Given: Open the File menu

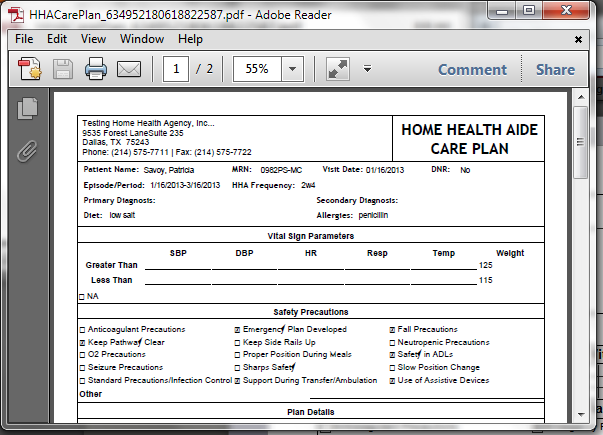Looking at the screenshot, I should coord(24,39).
